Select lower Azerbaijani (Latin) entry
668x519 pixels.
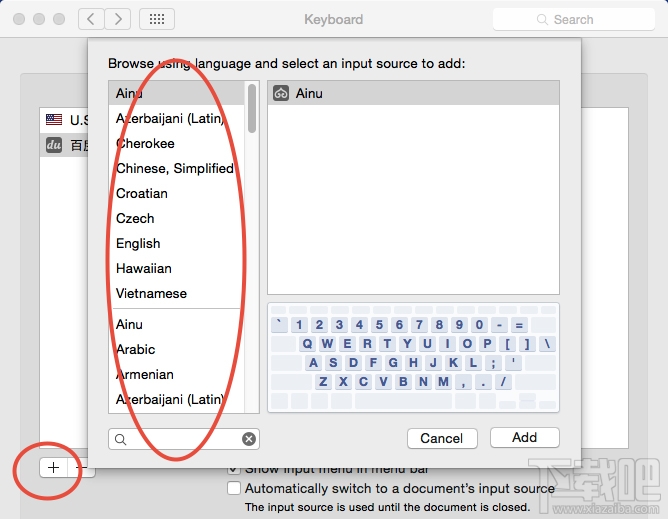[x=177, y=399]
